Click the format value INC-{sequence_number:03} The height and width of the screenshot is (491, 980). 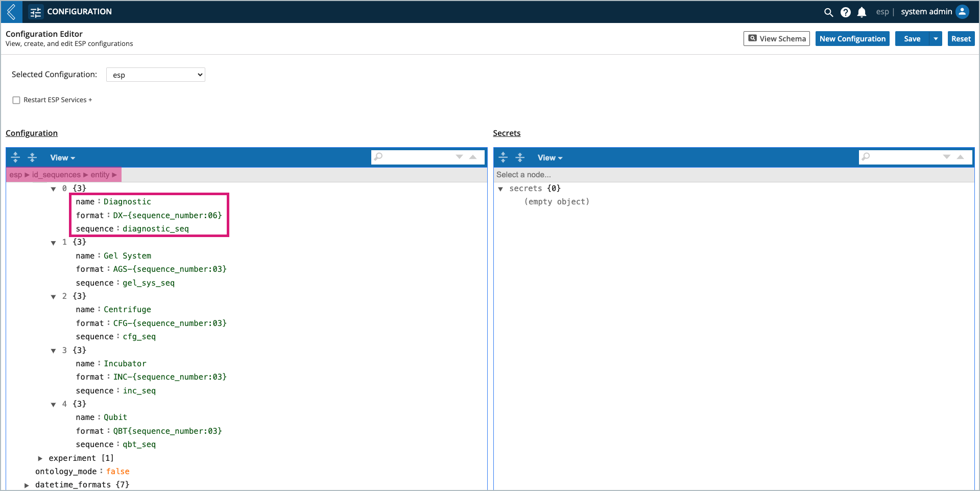pos(170,377)
